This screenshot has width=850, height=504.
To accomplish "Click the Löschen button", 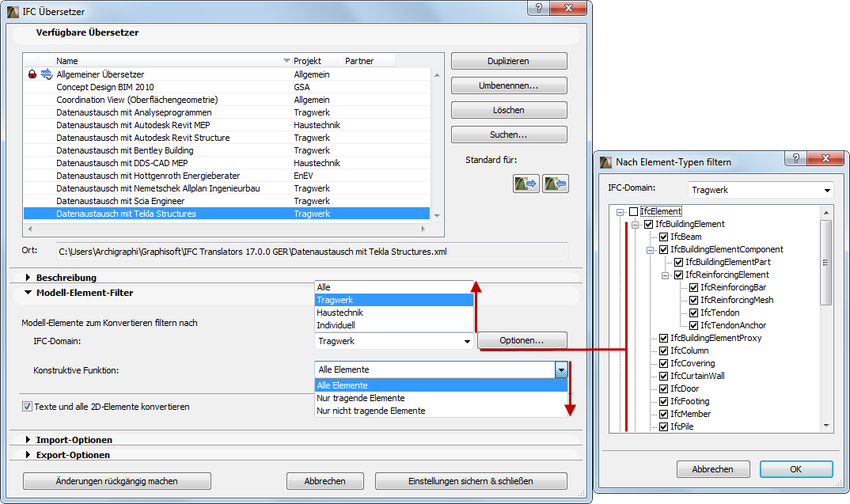I will 508,110.
